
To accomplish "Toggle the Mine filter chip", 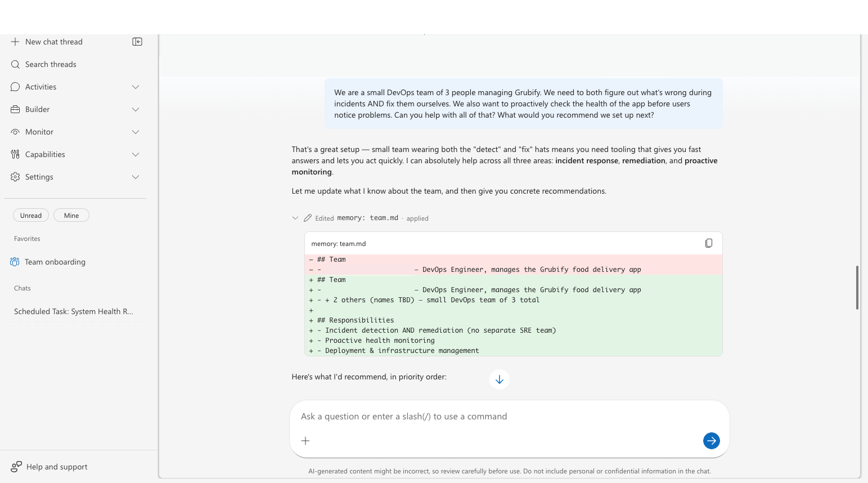I will coord(71,215).
